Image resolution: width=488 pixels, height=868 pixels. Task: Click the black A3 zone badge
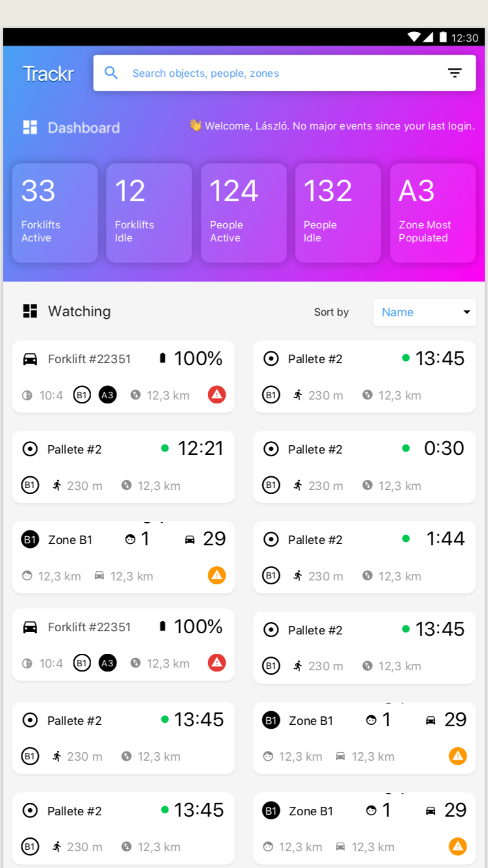pos(107,395)
